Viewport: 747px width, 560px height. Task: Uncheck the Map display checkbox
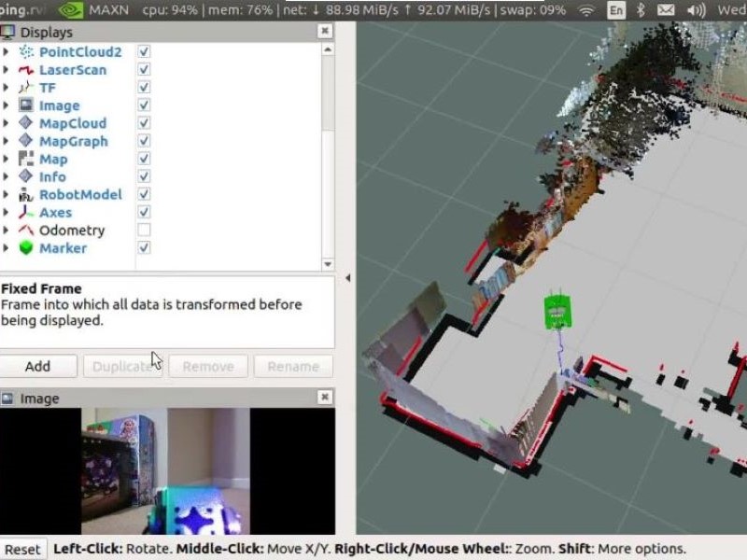pyautogui.click(x=144, y=159)
